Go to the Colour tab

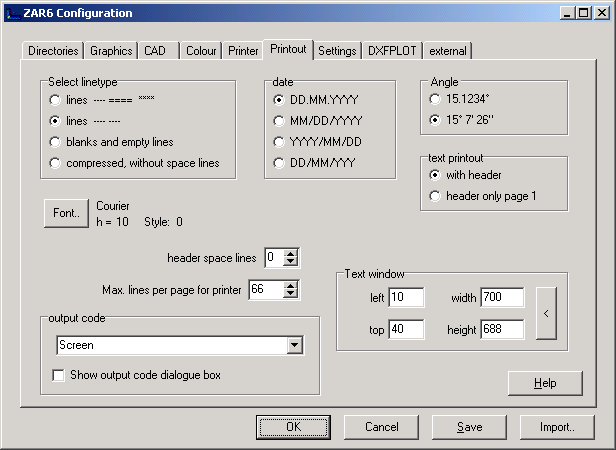tap(201, 50)
